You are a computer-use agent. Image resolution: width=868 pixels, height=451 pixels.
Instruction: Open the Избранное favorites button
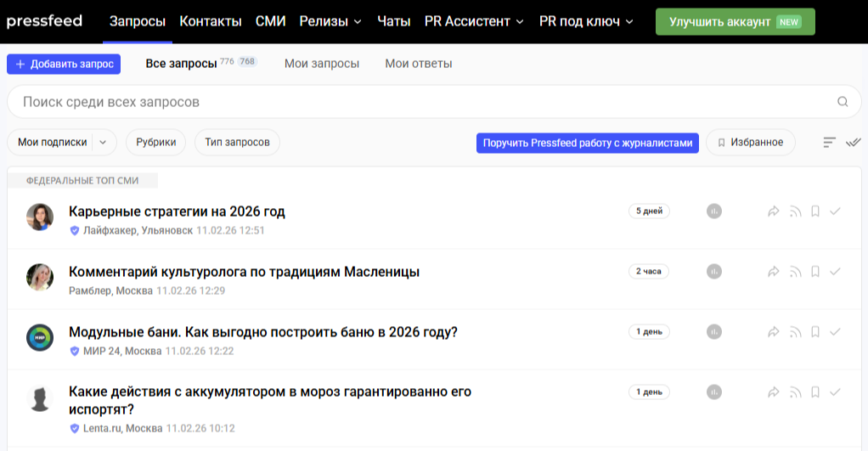pos(751,142)
